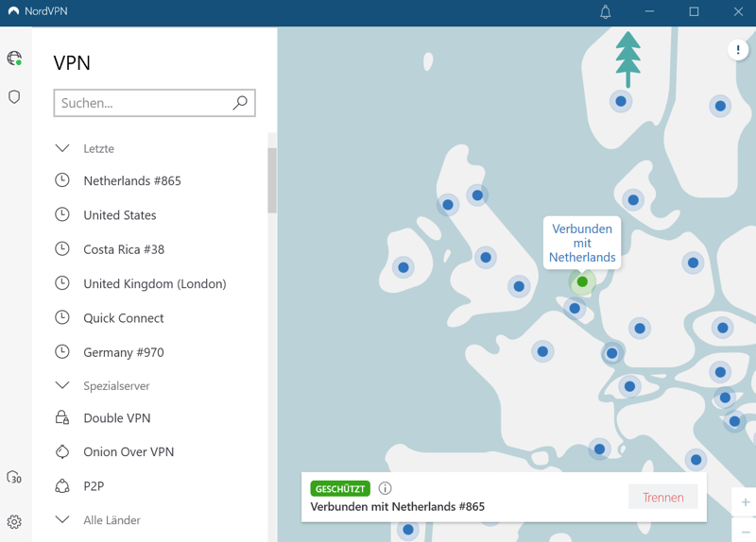Click the search magnifier icon
756x542 pixels.
(240, 103)
